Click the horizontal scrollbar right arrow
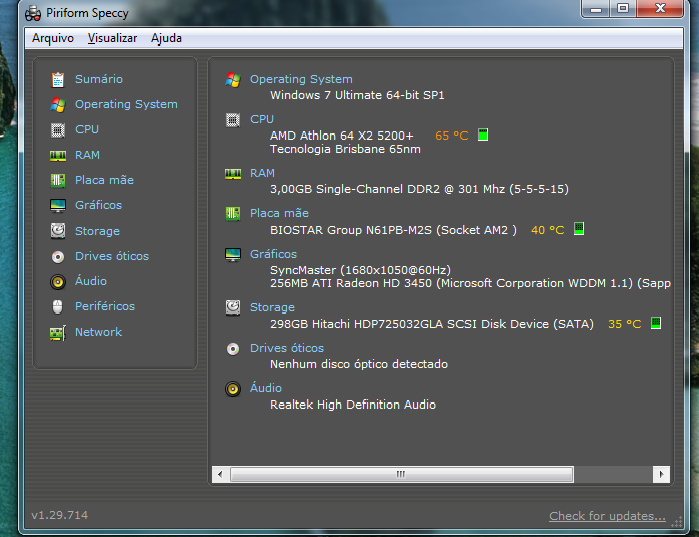699x537 pixels. pos(661,474)
